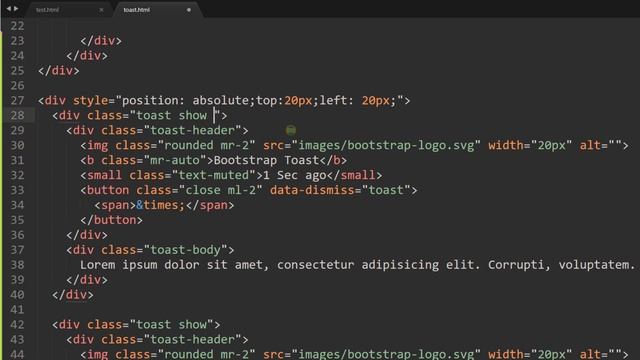
Task: Click "toast-header" on line 43
Action: click(192, 340)
